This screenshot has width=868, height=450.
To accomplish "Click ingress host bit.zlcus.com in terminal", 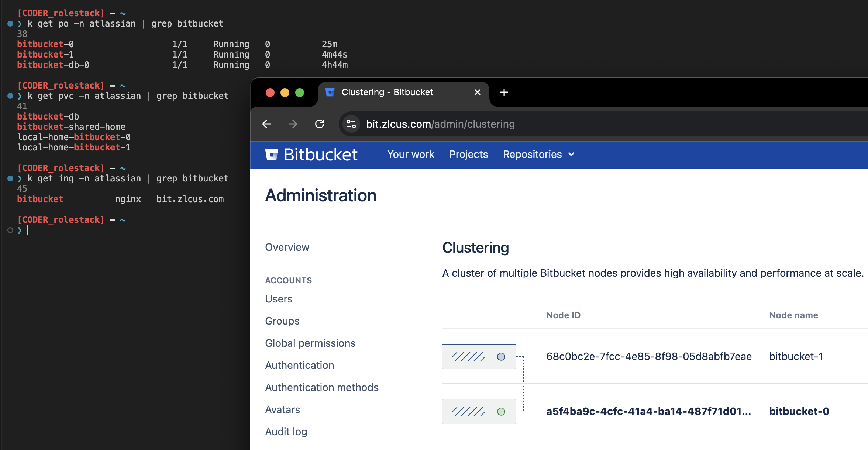I will click(190, 199).
